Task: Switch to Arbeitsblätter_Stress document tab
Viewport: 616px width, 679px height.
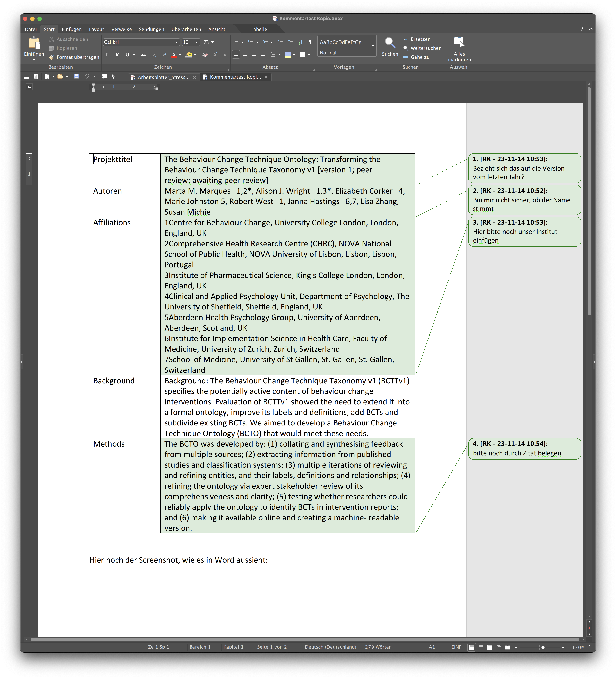Action: click(163, 77)
